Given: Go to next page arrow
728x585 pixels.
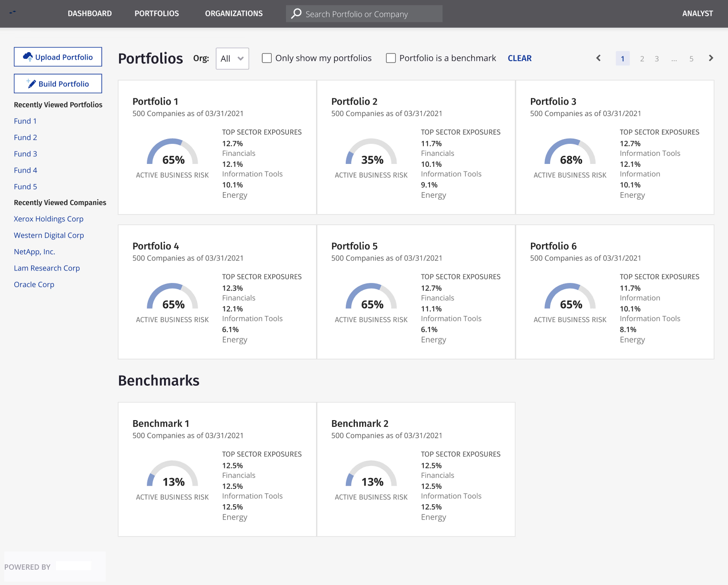Looking at the screenshot, I should 711,58.
